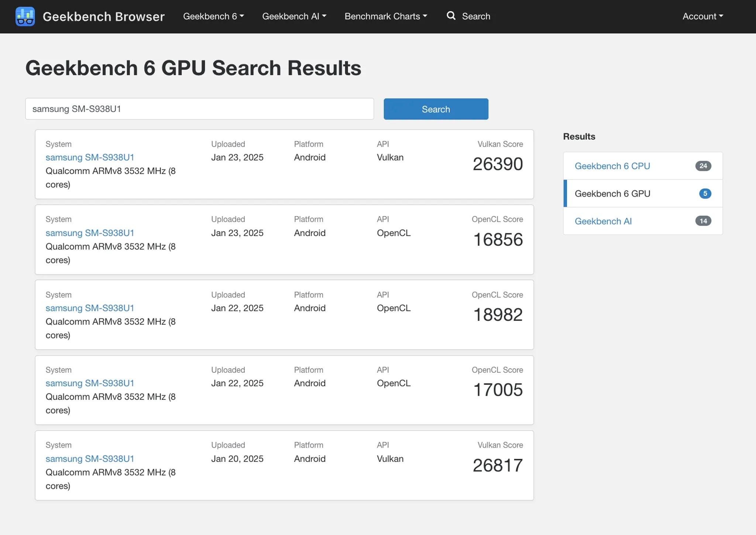Image resolution: width=756 pixels, height=535 pixels.
Task: Switch to Geekbench AI results
Action: click(x=603, y=221)
